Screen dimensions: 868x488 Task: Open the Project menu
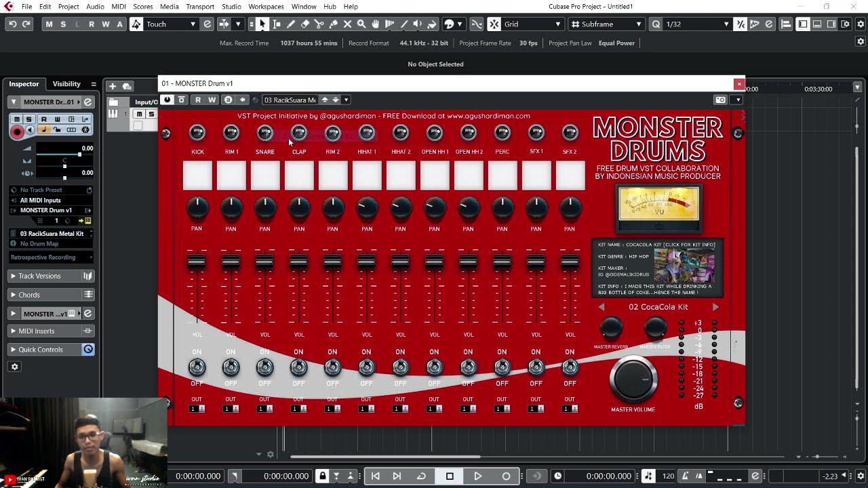point(68,7)
